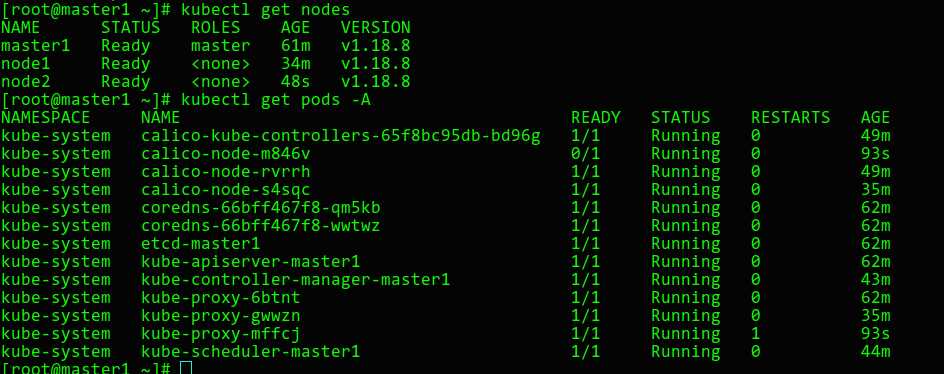The height and width of the screenshot is (374, 944).
Task: Click the NAMESPACE column header
Action: pos(46,117)
